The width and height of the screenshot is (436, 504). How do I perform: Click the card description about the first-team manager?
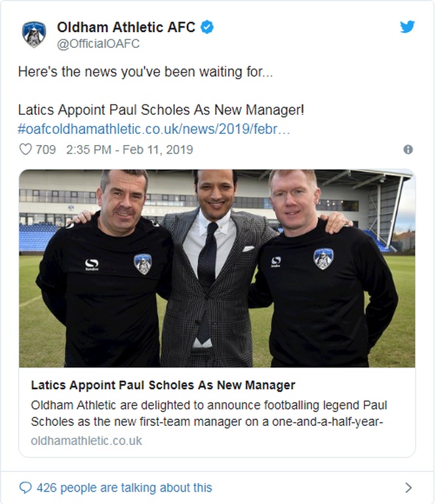[207, 413]
